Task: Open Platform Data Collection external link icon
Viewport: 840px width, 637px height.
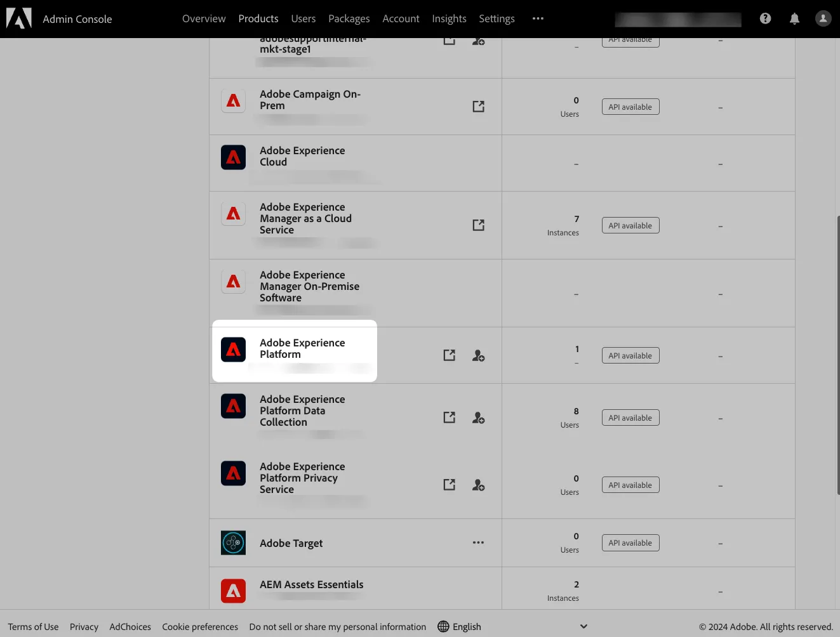Action: 449,417
